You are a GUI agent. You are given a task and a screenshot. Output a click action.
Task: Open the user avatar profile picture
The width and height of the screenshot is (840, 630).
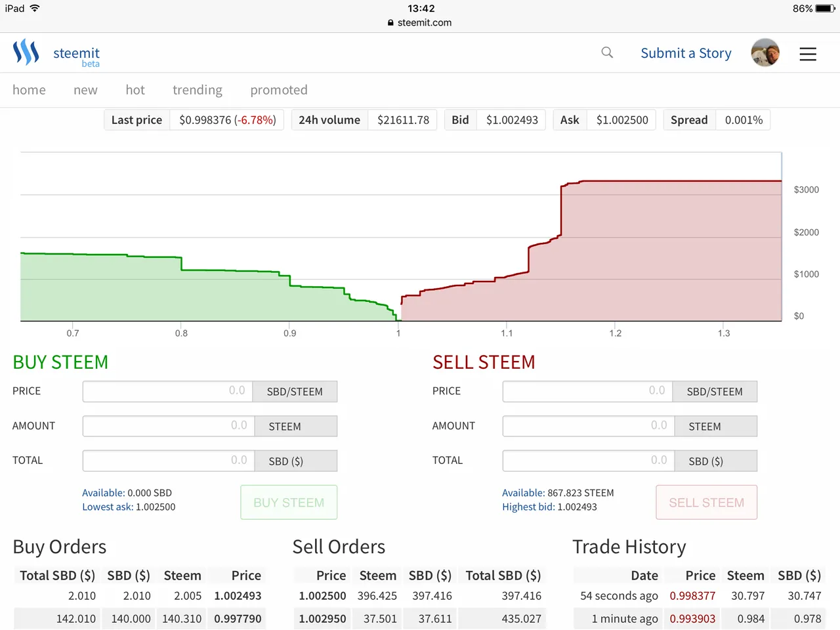(x=765, y=52)
